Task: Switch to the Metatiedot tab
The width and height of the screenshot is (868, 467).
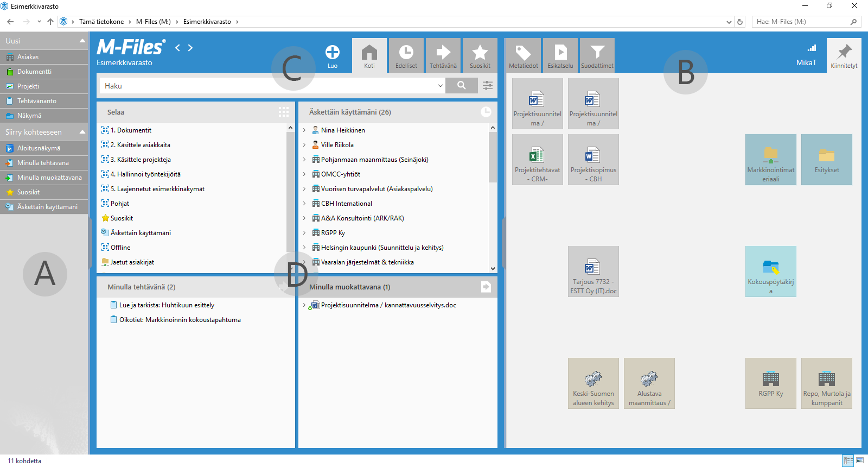Action: [524, 55]
